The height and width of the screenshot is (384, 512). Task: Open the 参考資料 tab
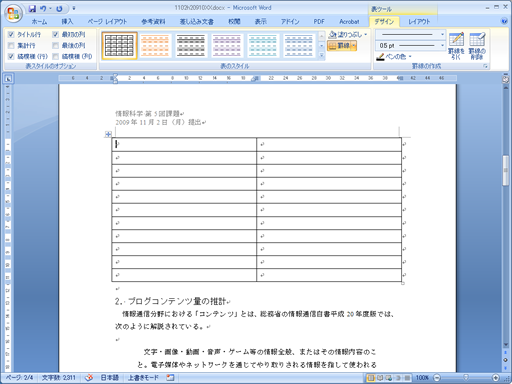click(153, 22)
